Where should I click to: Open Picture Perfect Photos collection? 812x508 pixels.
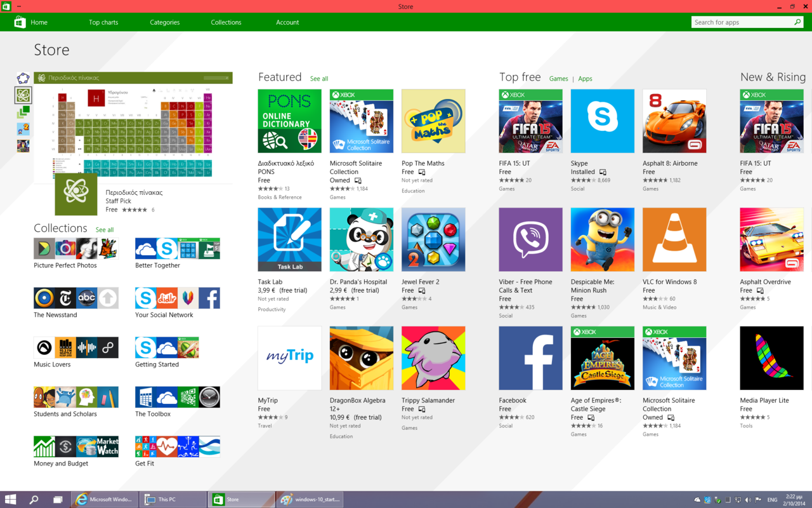(x=76, y=253)
